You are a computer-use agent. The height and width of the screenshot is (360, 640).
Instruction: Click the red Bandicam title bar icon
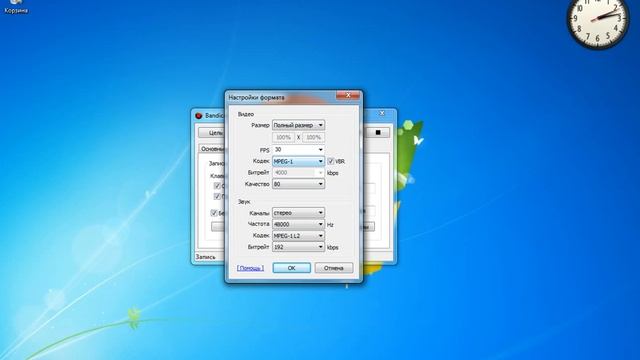[x=199, y=116]
